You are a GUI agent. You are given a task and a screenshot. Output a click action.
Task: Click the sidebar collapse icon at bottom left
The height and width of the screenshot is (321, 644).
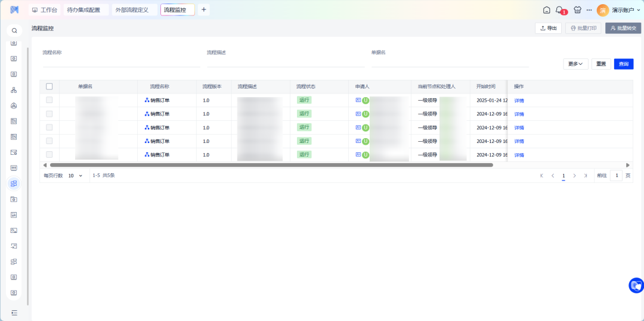14,313
